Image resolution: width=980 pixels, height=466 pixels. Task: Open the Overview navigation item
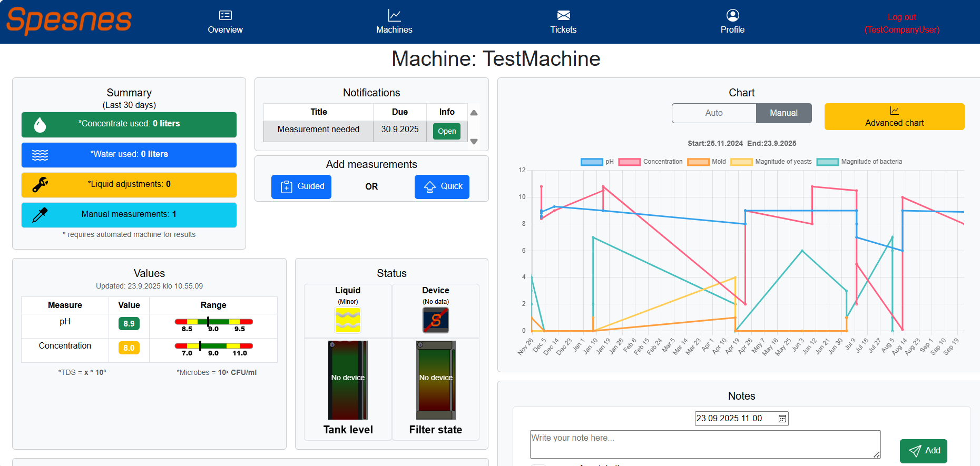click(225, 22)
